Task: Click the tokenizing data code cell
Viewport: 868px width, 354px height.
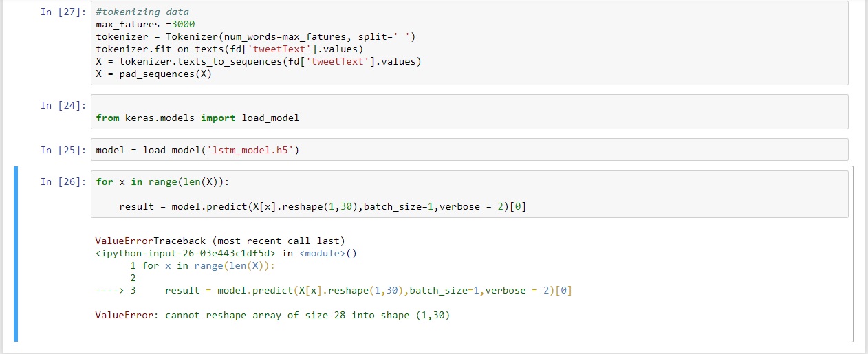Action: tap(469, 43)
